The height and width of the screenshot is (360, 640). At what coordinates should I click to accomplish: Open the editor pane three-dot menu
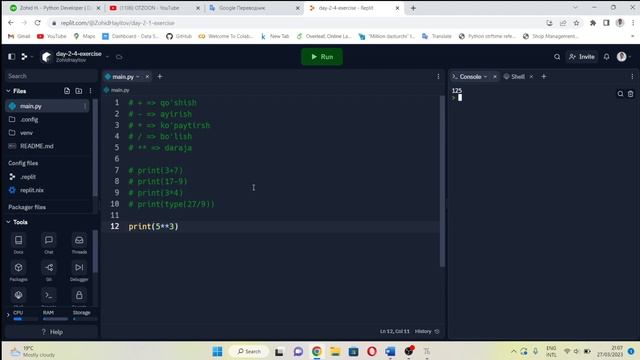click(438, 76)
